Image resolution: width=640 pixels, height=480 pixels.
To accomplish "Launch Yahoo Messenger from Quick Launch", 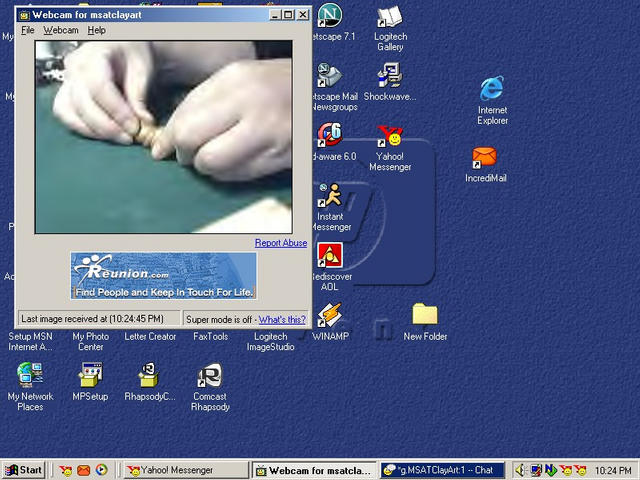I will tap(65, 471).
